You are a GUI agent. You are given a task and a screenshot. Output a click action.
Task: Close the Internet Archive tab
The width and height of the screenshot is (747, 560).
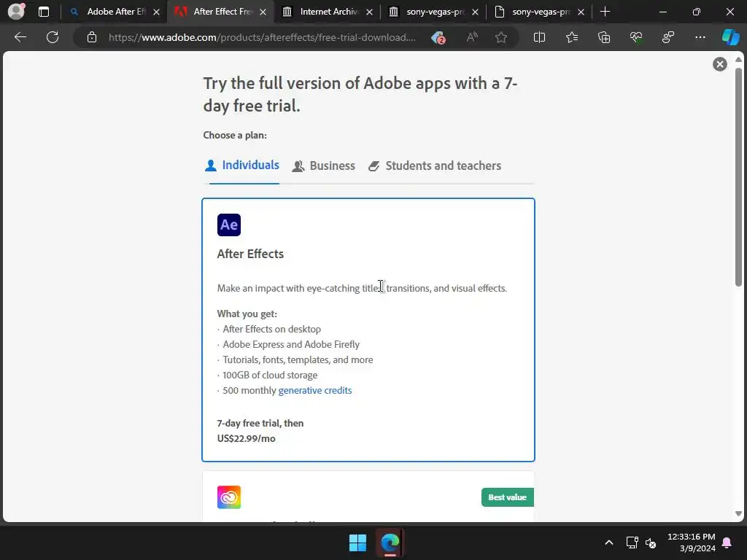click(x=369, y=12)
